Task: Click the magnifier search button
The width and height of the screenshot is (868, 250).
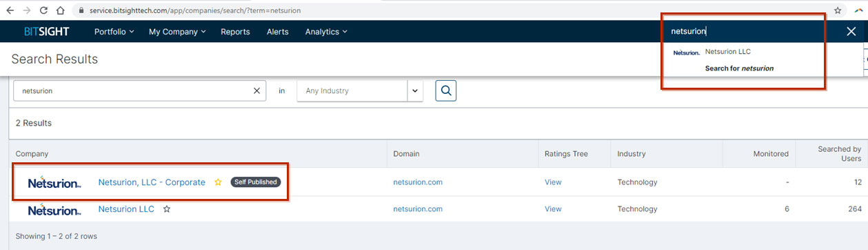Action: [445, 90]
